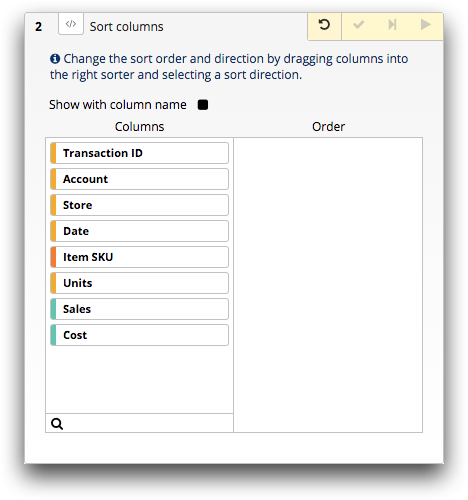Click the empty Order sorter area

(x=328, y=285)
